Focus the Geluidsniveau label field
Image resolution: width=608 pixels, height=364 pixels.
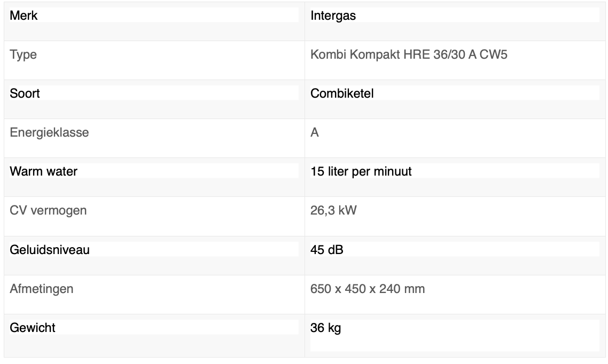coord(154,249)
